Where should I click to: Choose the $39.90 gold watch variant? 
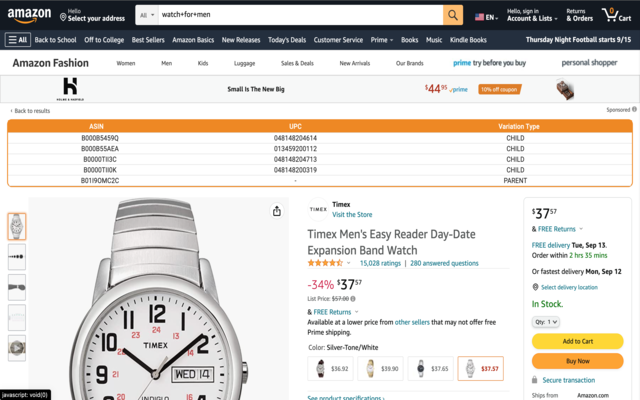coord(380,369)
